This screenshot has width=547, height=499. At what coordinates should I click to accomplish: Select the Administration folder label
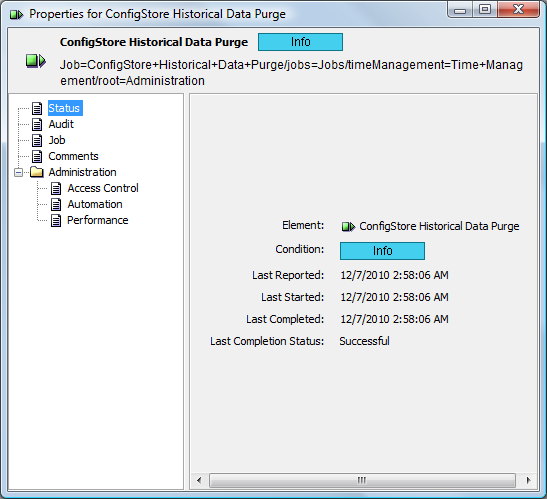82,172
